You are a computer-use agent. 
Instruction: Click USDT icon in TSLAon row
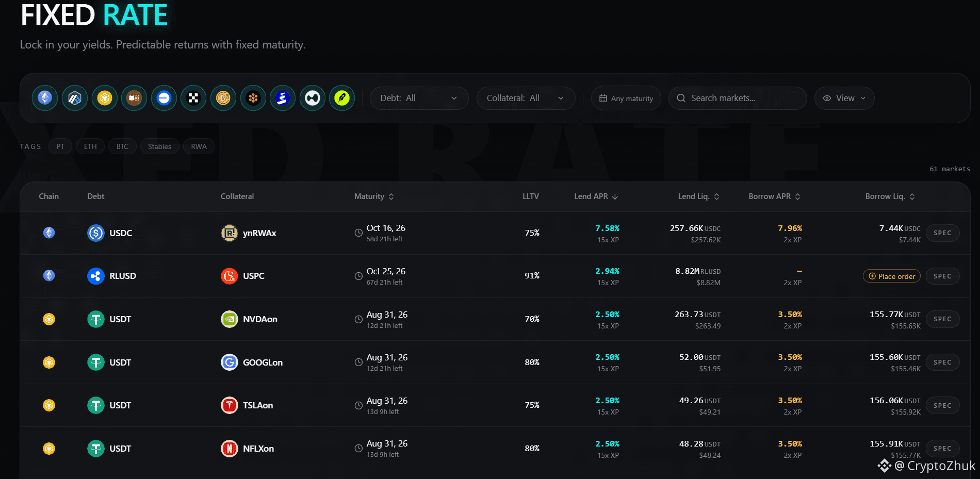tap(96, 405)
